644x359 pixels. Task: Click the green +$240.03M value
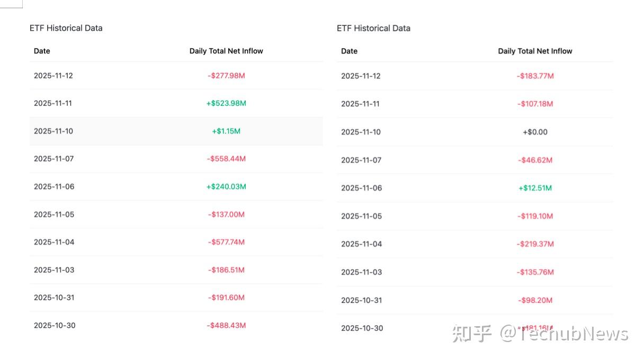pyautogui.click(x=226, y=186)
